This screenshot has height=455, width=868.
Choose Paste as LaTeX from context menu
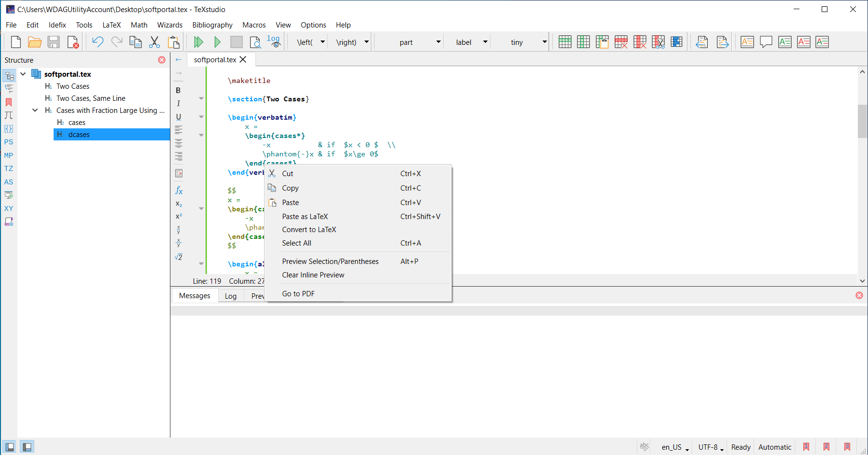(305, 217)
